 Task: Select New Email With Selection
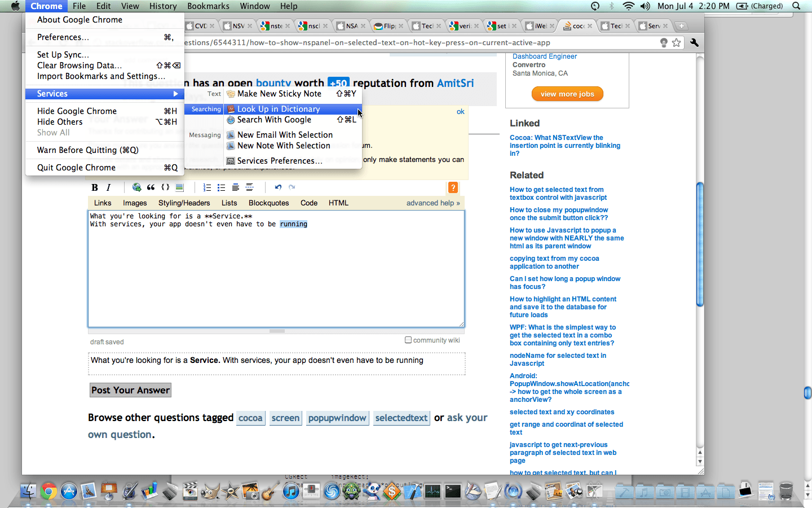click(293, 135)
